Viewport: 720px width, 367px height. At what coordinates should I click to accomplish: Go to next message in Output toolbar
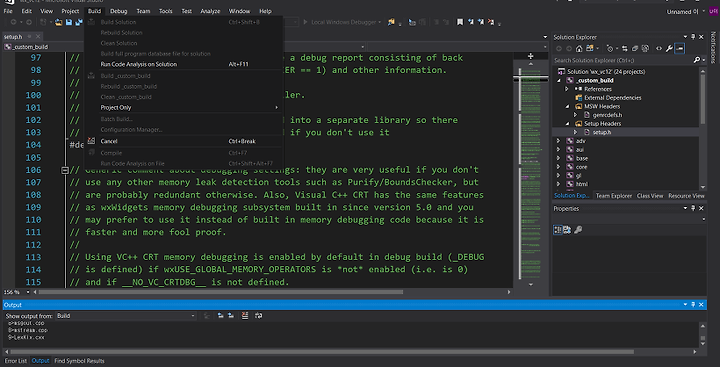(x=231, y=316)
